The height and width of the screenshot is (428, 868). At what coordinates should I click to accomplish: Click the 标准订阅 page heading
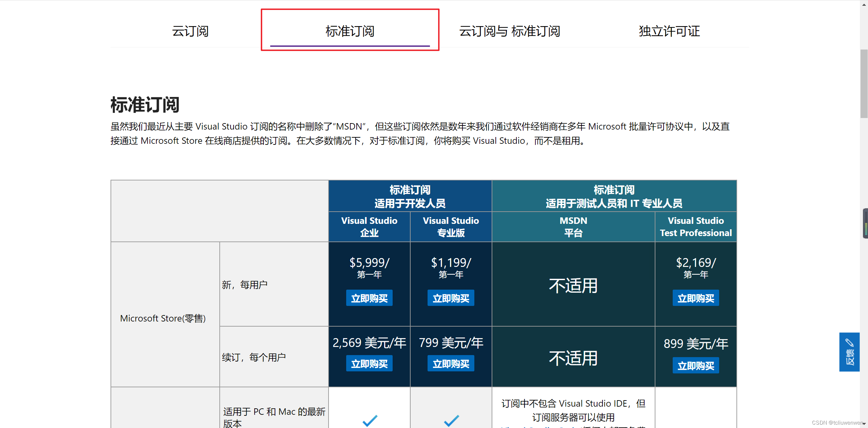(x=145, y=104)
